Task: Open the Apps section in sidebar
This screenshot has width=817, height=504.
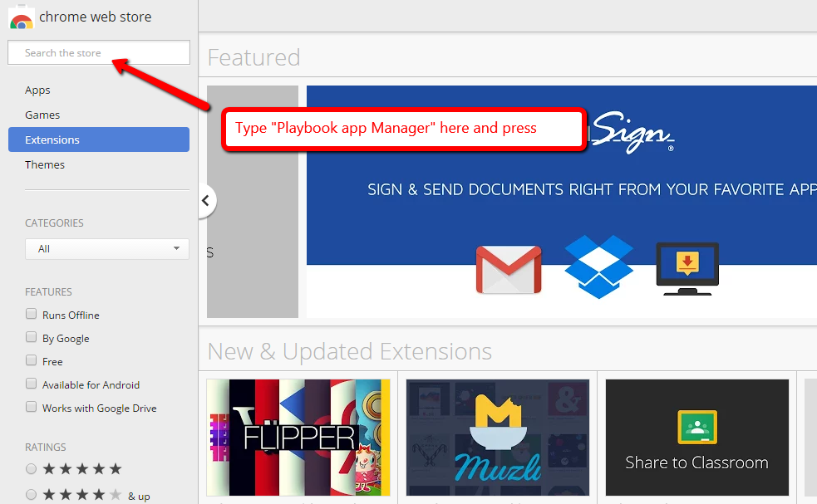Action: point(37,91)
